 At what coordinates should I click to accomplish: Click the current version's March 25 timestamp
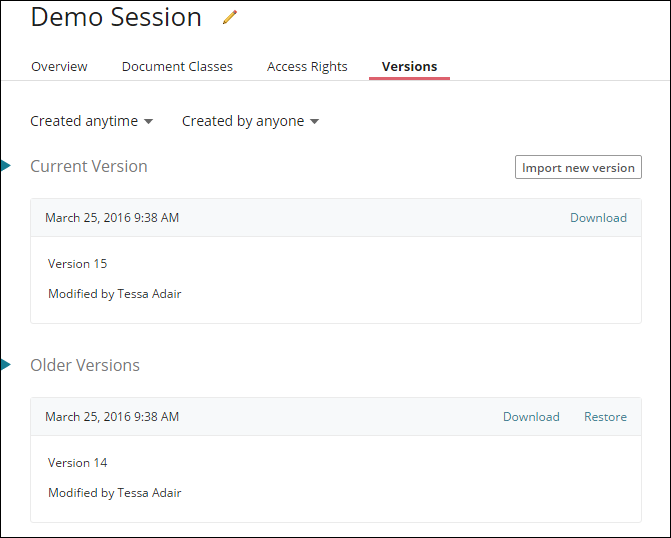click(x=112, y=218)
